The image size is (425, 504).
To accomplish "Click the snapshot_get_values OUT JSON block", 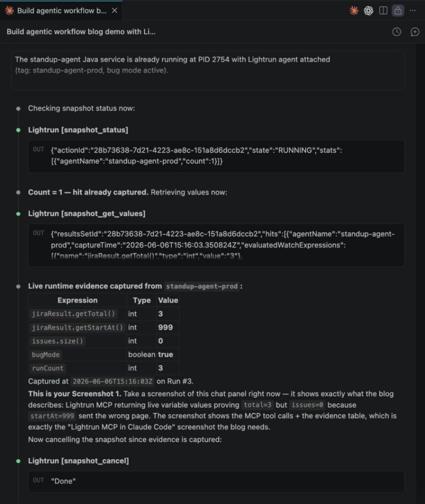I will 216,245.
